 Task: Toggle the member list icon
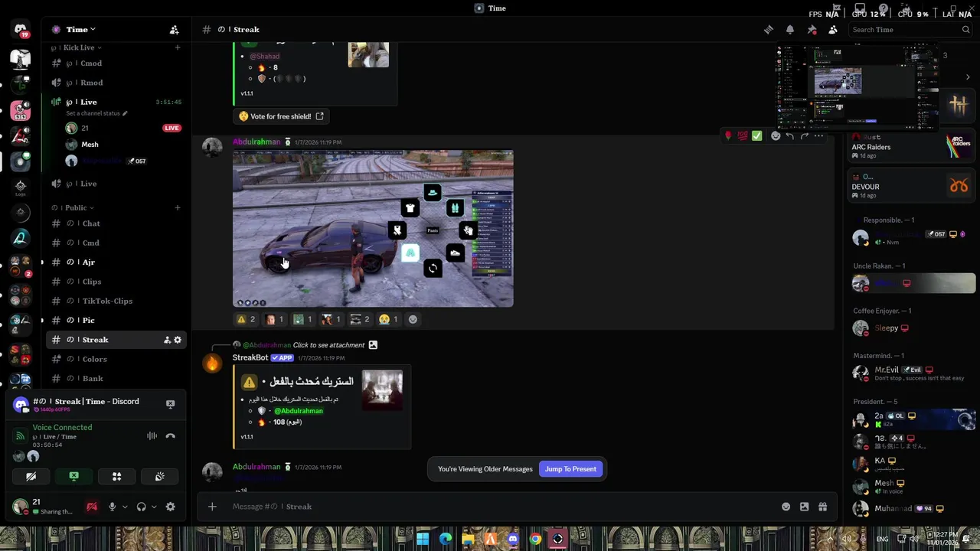833,29
